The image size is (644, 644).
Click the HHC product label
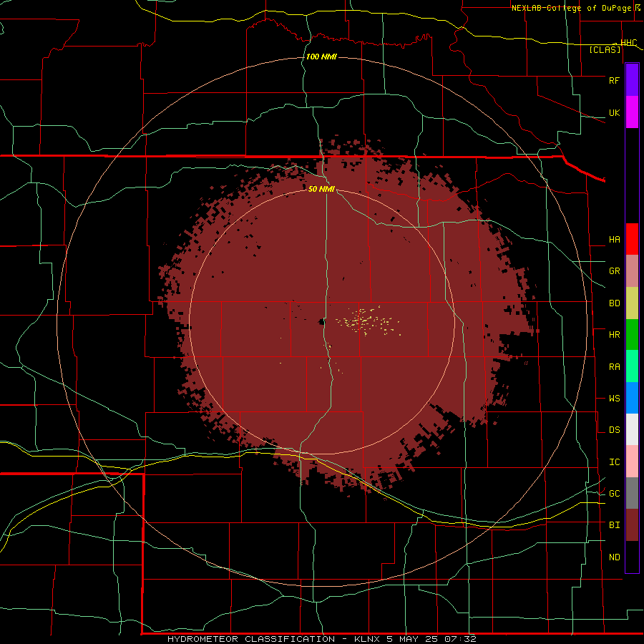pos(628,42)
